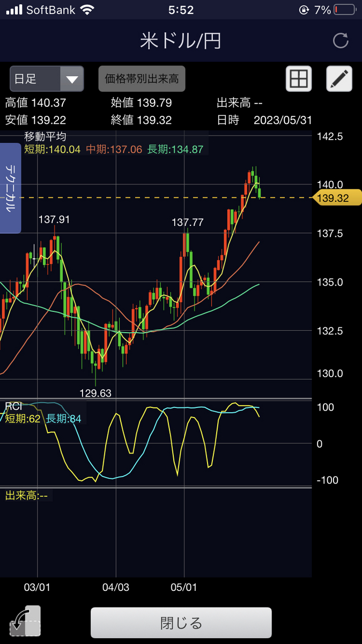Image resolution: width=362 pixels, height=644 pixels.
Task: Tap the 137.91 peak price label
Action: (x=54, y=219)
